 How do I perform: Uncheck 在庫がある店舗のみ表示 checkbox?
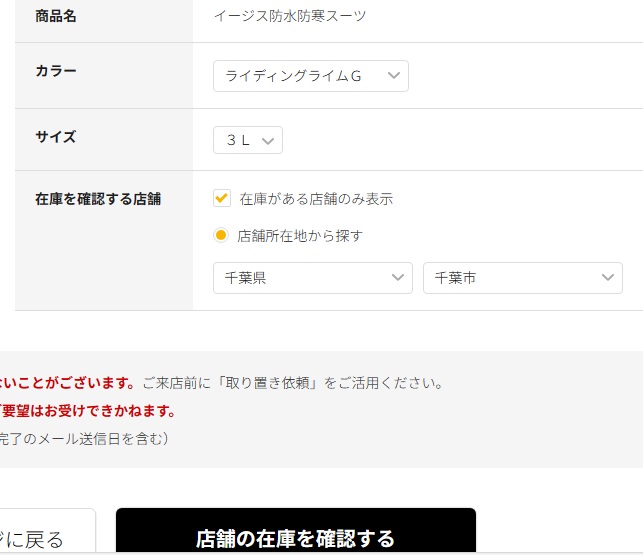pos(222,198)
